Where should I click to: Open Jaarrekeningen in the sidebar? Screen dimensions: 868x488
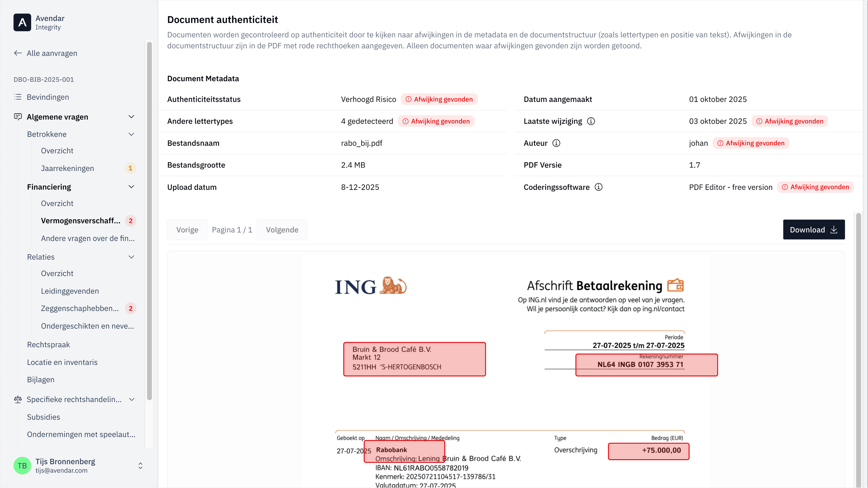[67, 168]
